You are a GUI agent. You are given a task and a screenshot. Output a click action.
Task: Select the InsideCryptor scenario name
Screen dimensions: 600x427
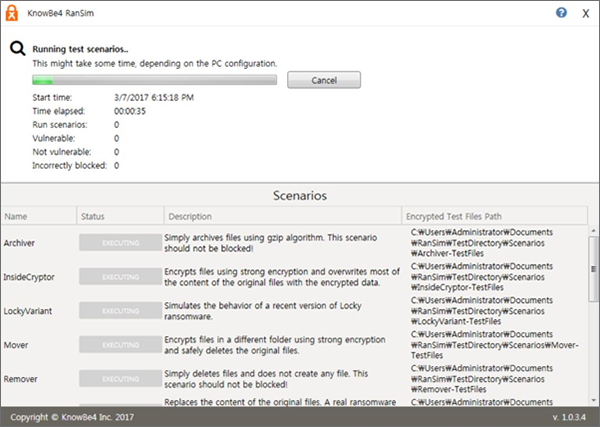[x=29, y=277]
